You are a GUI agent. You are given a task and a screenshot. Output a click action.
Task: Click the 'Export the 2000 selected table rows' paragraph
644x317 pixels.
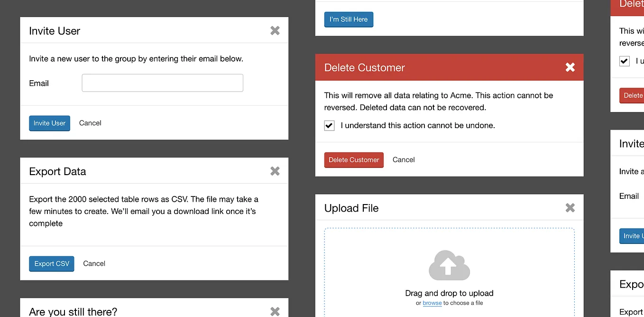coord(144,211)
